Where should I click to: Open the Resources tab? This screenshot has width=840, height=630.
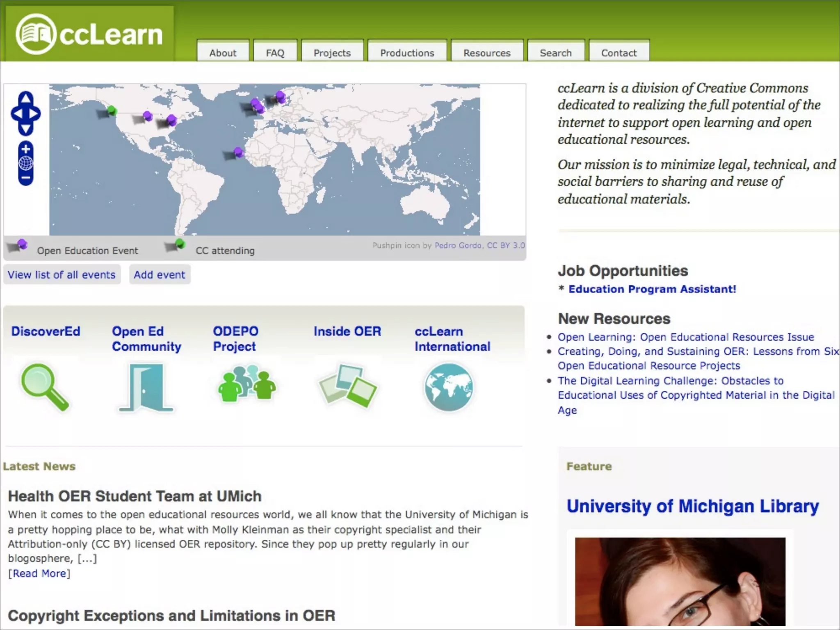(x=486, y=53)
